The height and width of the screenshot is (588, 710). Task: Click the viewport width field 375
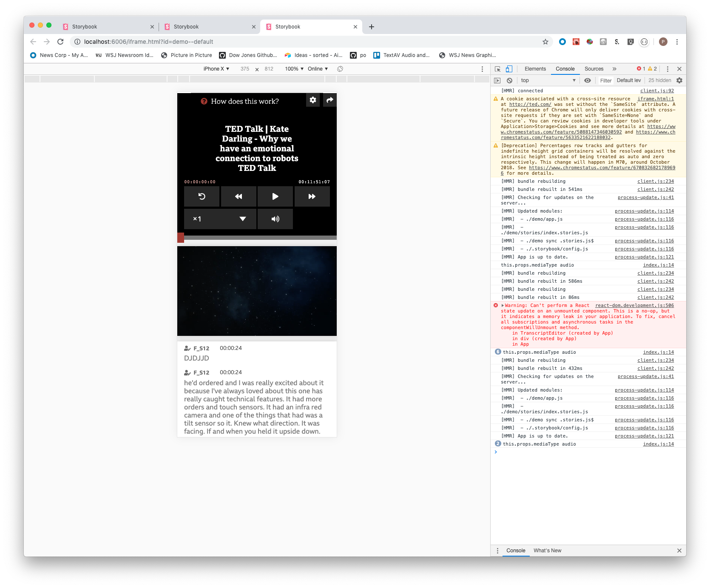pyautogui.click(x=245, y=69)
